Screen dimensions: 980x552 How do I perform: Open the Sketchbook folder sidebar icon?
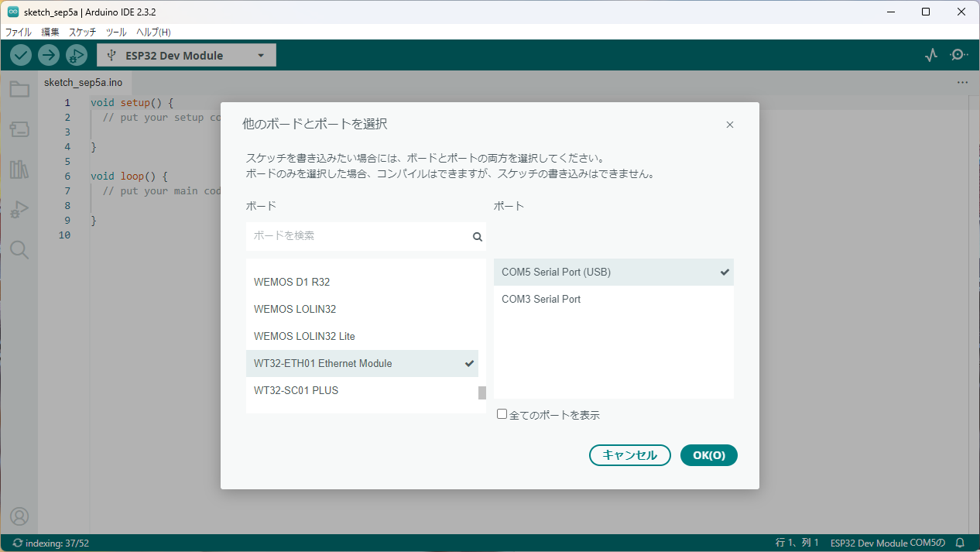click(x=19, y=89)
